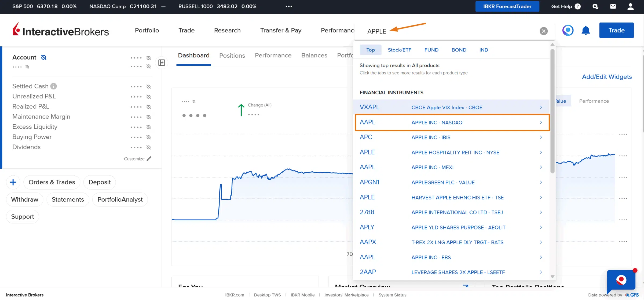Expand APGN1 Applegreen PLC result
Screen dimensions: 644x300
pyautogui.click(x=541, y=182)
